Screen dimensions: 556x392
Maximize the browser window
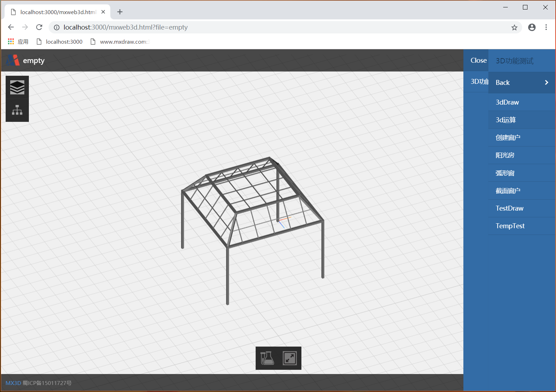click(525, 7)
